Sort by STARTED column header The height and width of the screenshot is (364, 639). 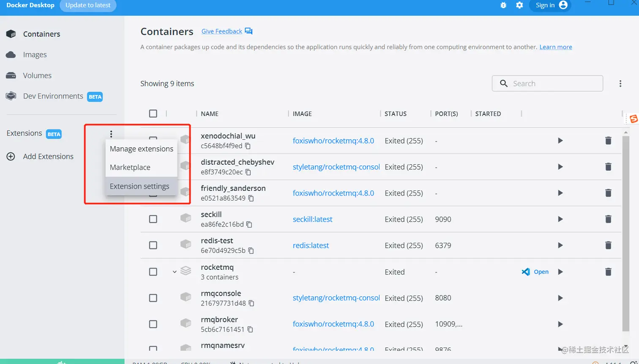(x=488, y=114)
